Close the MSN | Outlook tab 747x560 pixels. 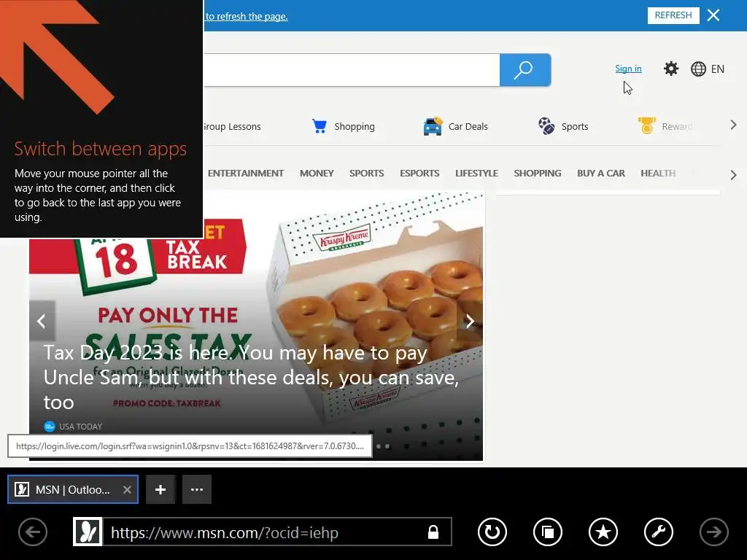[127, 489]
